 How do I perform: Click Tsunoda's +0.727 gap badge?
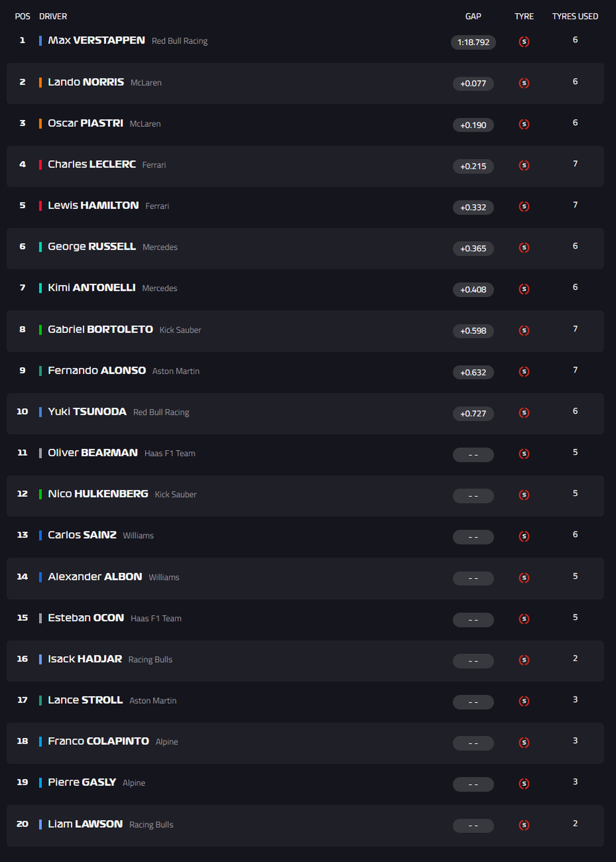pyautogui.click(x=473, y=413)
